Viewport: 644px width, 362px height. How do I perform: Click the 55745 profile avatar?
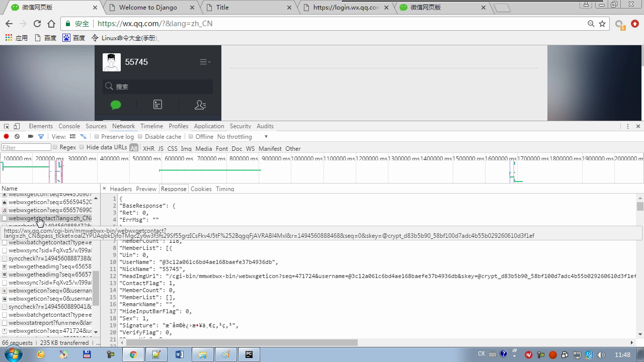click(x=112, y=62)
